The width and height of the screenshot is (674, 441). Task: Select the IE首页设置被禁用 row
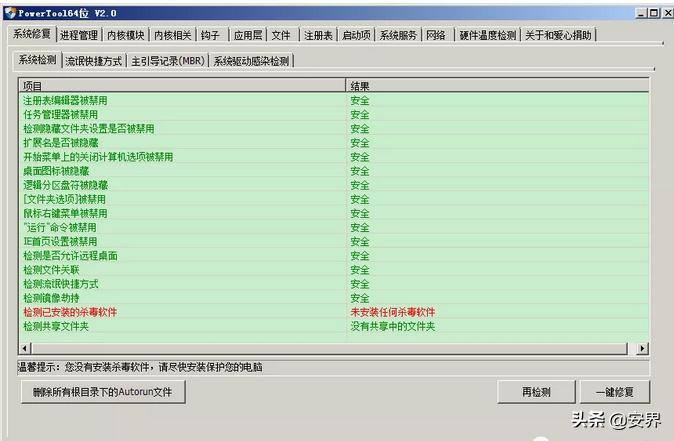(x=334, y=242)
